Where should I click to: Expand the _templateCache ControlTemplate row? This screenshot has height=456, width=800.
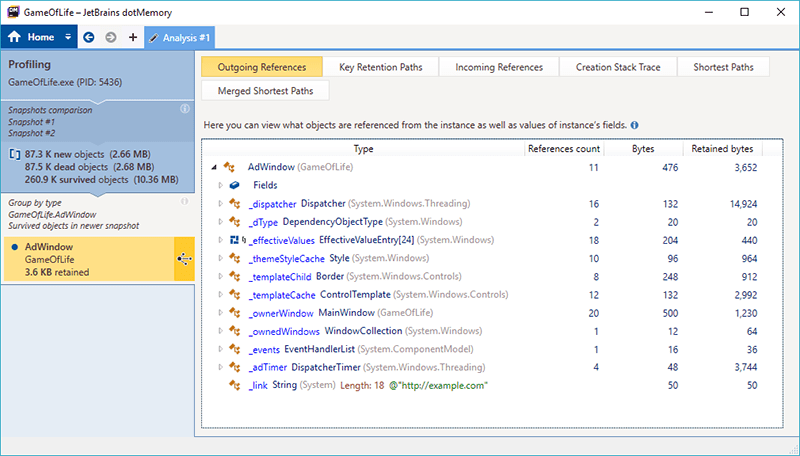(220, 294)
